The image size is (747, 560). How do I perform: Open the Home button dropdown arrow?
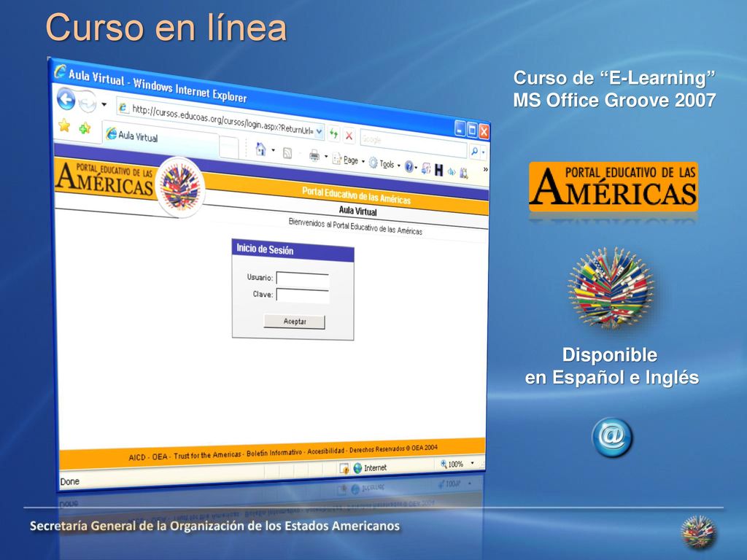[273, 150]
